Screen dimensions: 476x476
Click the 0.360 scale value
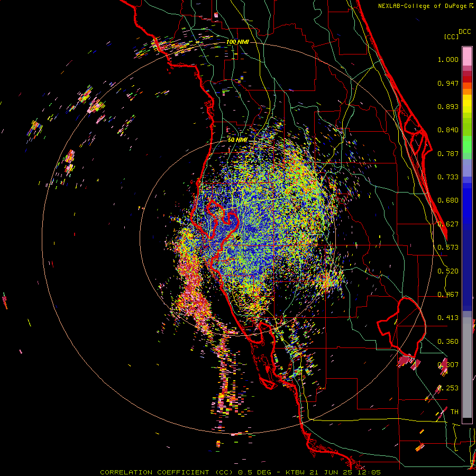pyautogui.click(x=448, y=342)
